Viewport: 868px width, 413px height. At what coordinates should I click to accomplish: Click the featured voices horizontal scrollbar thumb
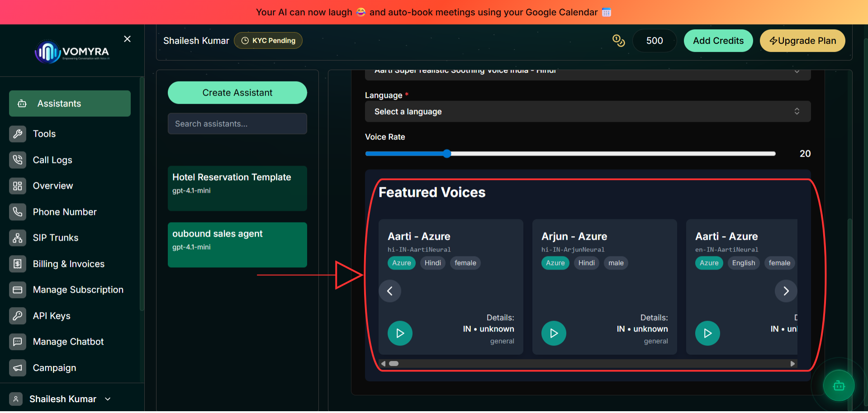tap(394, 364)
